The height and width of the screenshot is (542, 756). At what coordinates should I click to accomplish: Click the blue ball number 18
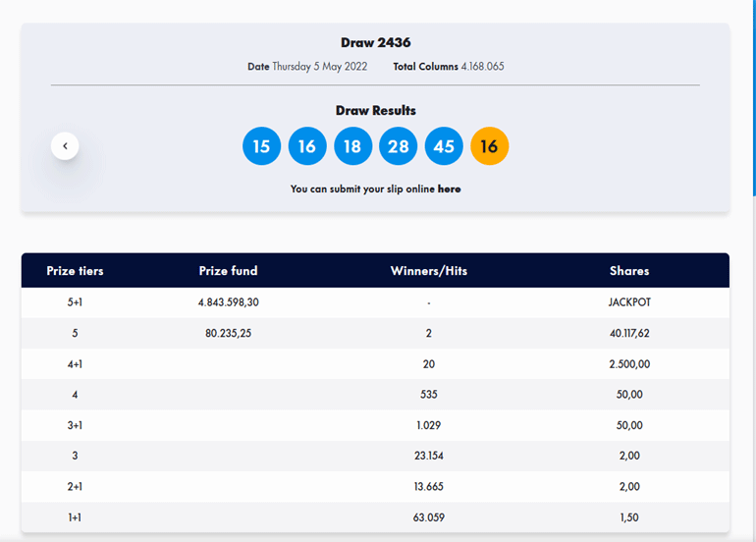pyautogui.click(x=352, y=146)
